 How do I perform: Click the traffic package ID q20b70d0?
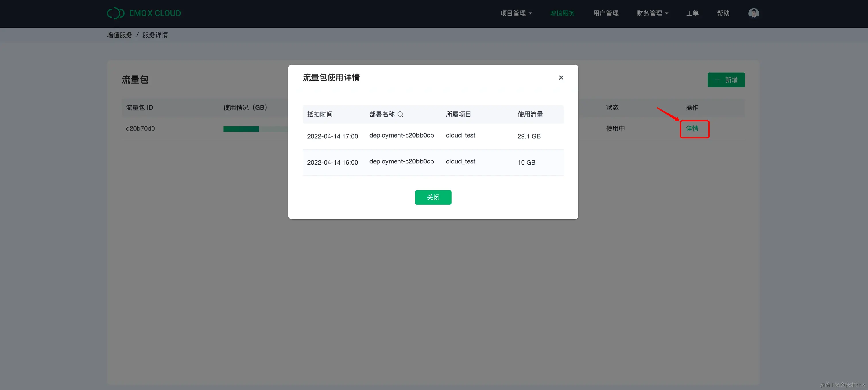(140, 128)
